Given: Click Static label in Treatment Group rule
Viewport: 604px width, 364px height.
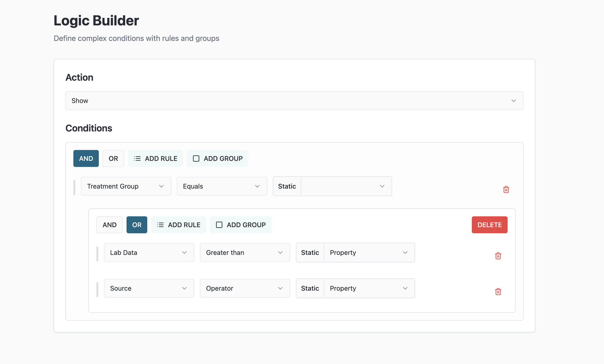Looking at the screenshot, I should pos(287,186).
